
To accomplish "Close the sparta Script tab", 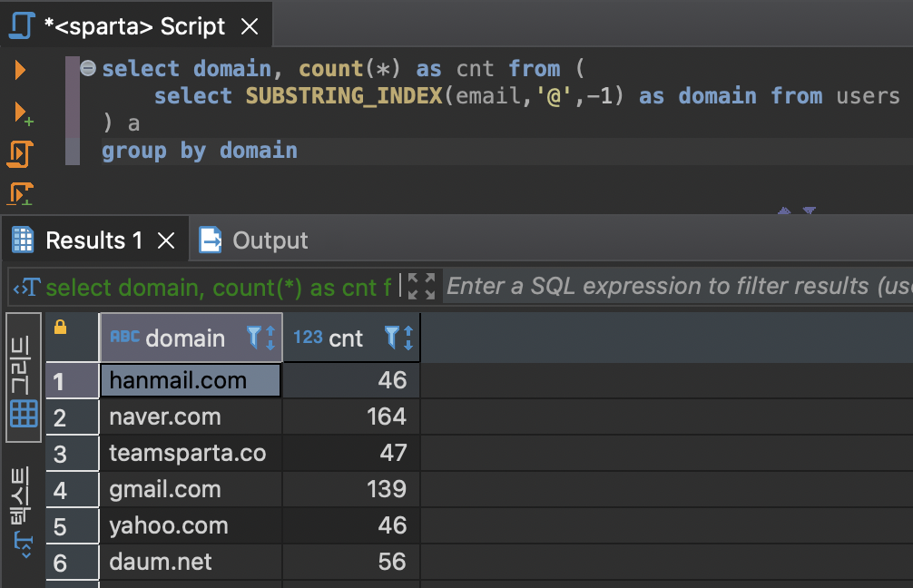I will (x=250, y=26).
